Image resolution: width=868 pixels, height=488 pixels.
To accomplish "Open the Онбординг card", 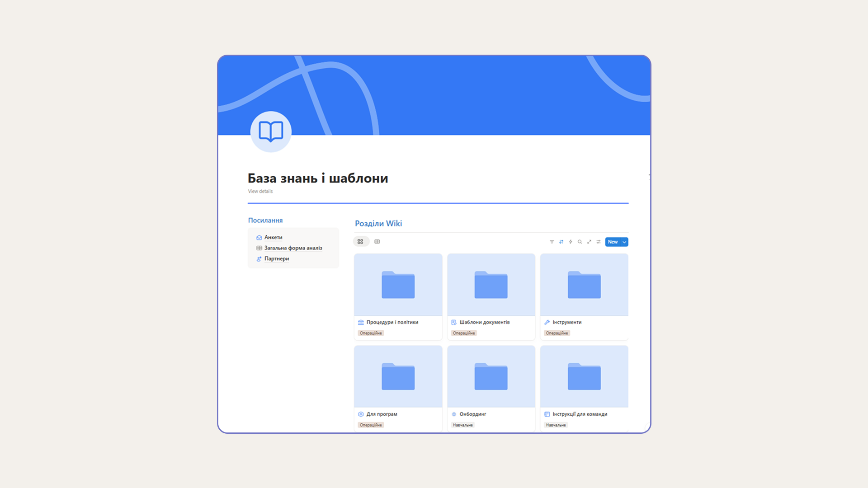I will click(x=491, y=388).
